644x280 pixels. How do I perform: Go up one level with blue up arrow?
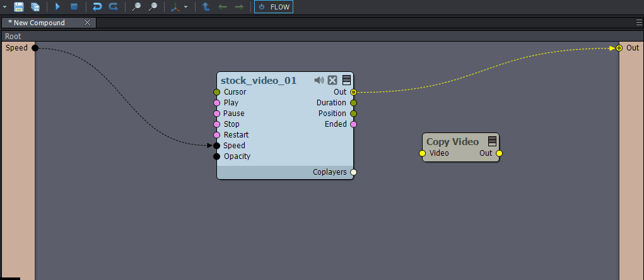click(206, 6)
